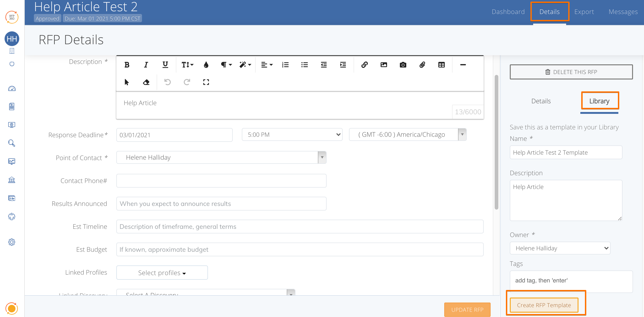Open the Select profiles dropdown
This screenshot has height=317, width=644.
pos(162,273)
